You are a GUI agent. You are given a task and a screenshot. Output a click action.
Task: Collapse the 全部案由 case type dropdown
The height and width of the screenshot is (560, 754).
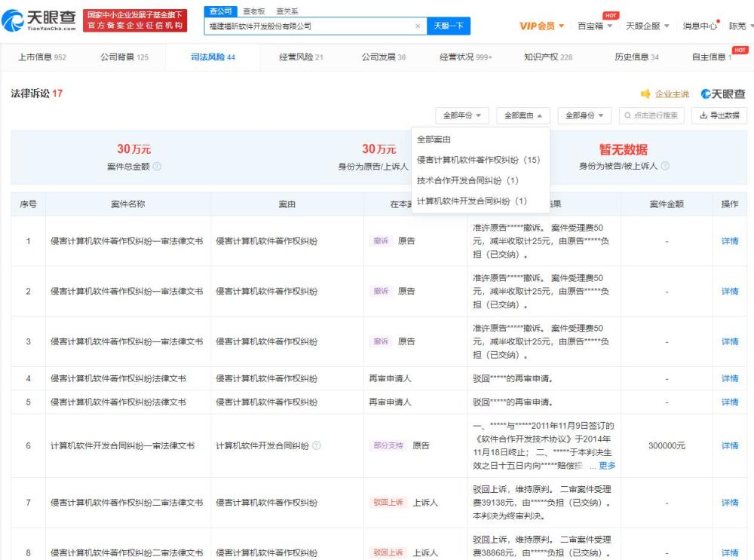click(523, 115)
